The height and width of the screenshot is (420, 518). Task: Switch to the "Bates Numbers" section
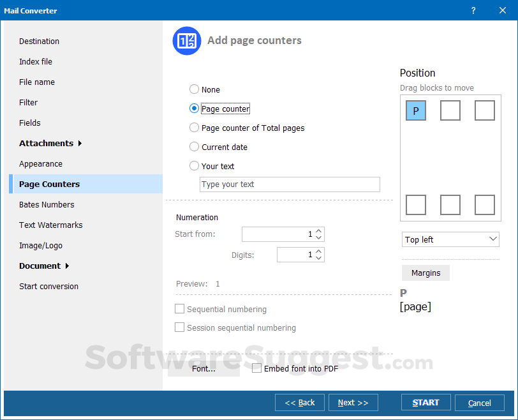47,204
